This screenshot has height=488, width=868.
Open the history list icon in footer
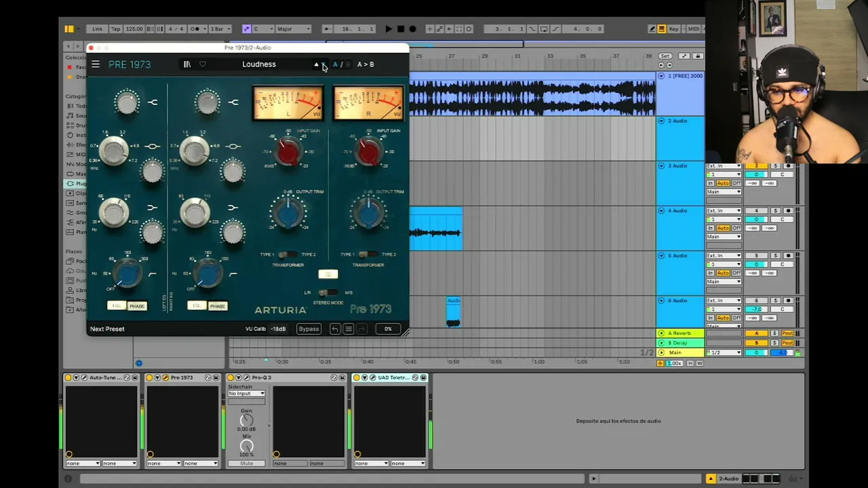349,329
